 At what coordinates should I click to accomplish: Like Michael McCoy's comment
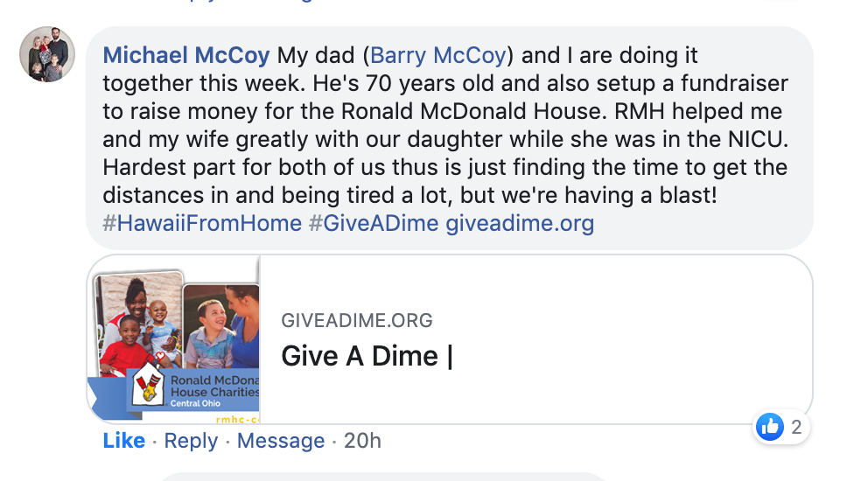124,441
